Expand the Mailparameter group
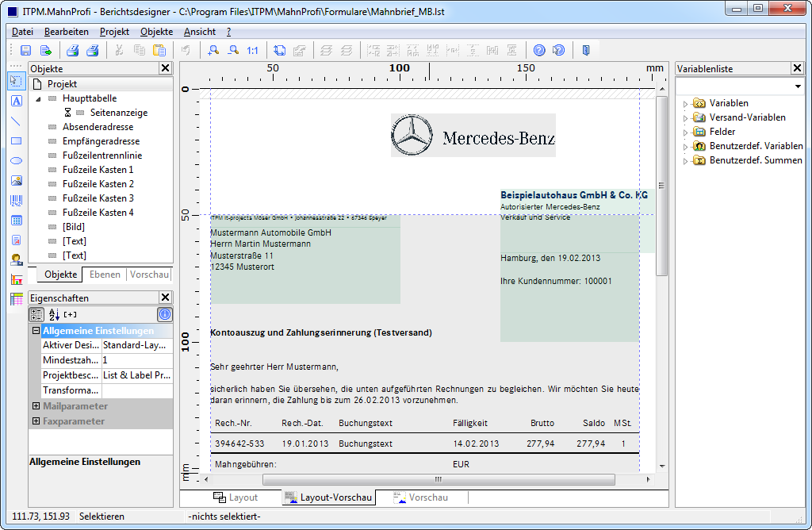Viewport: 812px width, 530px height. pos(36,405)
